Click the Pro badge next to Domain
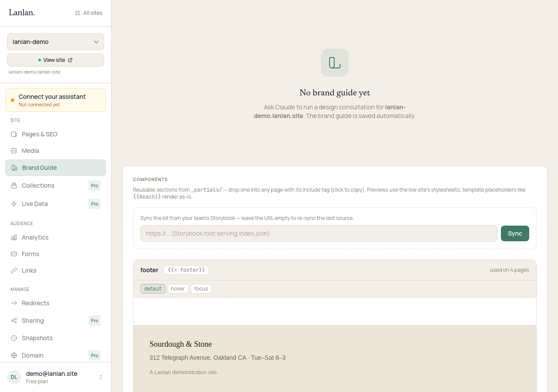This screenshot has height=392, width=558. pos(95,355)
